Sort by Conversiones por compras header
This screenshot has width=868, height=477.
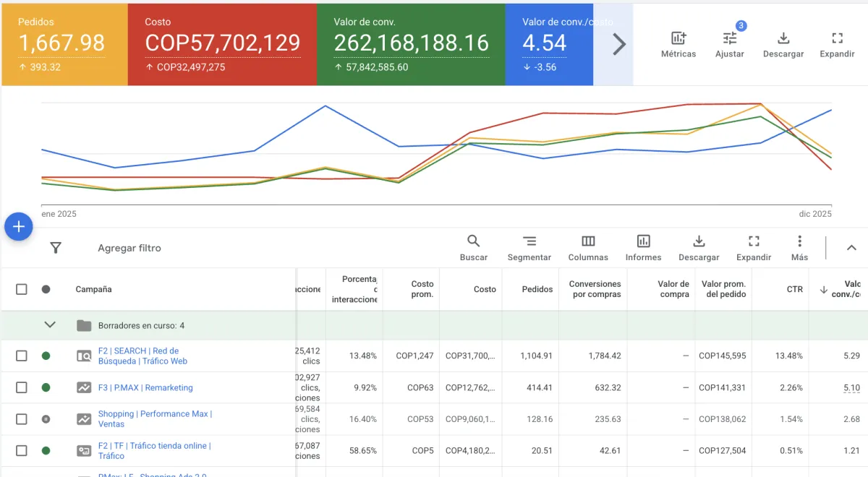[595, 289]
